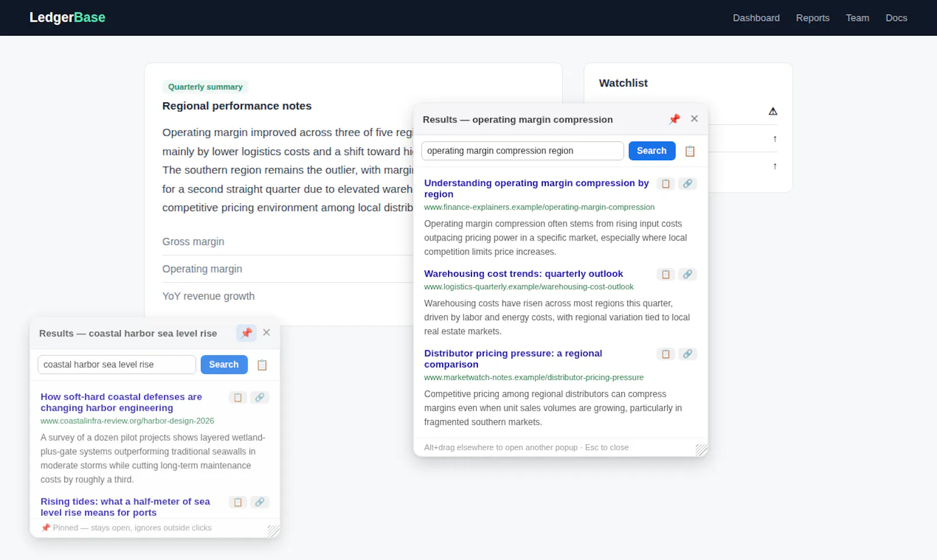Open the Reports nav item
This screenshot has height=560, width=937.
click(813, 18)
